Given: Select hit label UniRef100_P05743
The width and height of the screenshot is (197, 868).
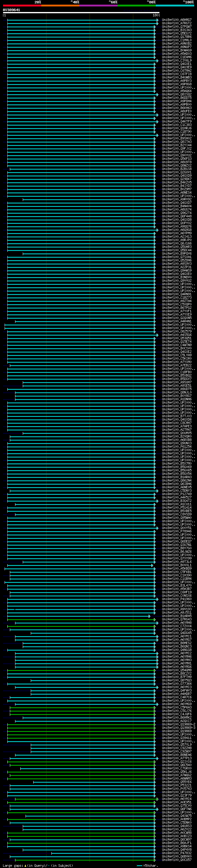Looking at the screenshot, I should (x=177, y=789).
